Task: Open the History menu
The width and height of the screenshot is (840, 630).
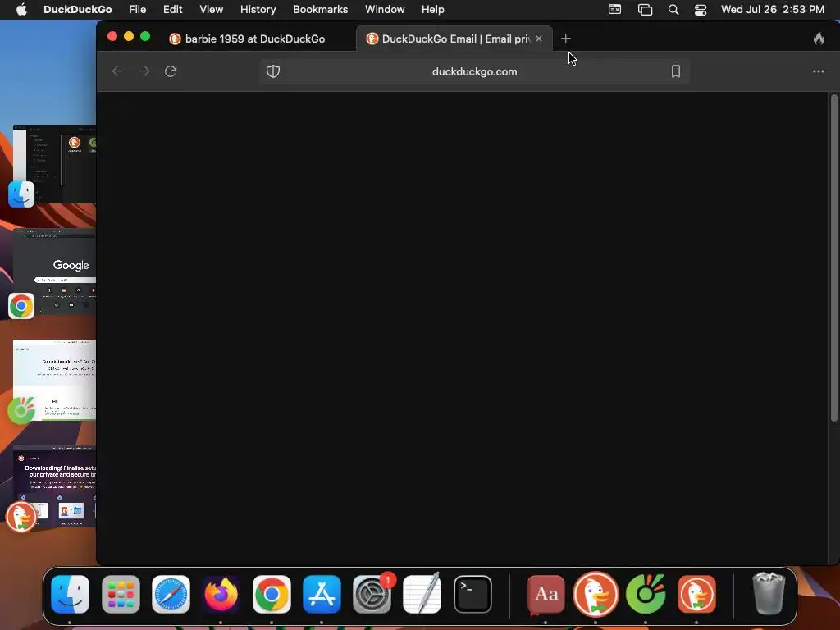Action: coord(258,9)
